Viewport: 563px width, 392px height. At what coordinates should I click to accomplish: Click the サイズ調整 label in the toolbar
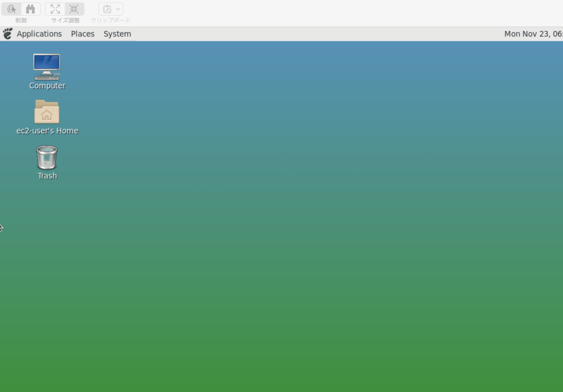pyautogui.click(x=65, y=20)
